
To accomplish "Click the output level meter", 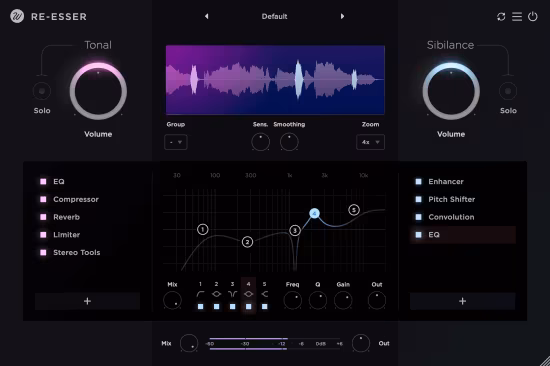I will click(275, 344).
